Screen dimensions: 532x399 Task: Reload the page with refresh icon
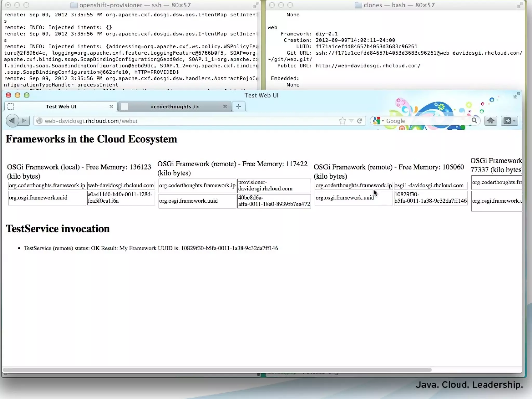click(360, 121)
